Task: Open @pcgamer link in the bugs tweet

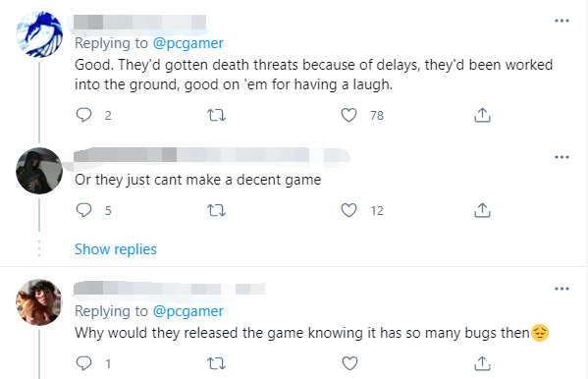Action: click(x=187, y=311)
